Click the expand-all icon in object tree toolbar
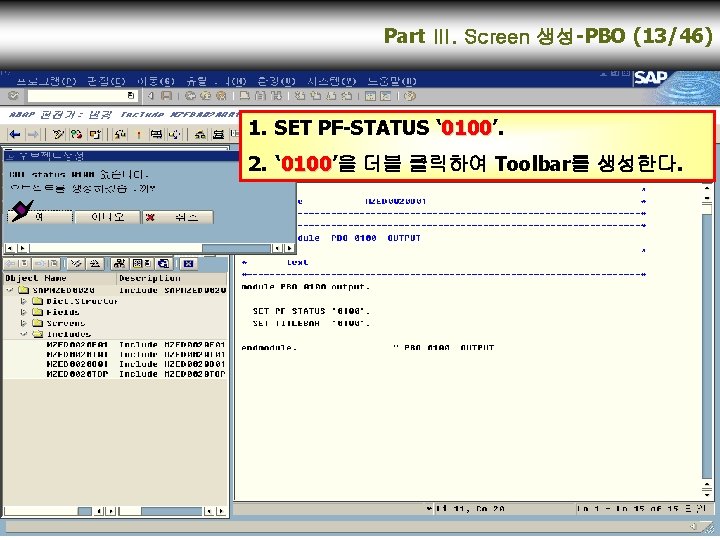This screenshot has height=540, width=720. [76, 264]
